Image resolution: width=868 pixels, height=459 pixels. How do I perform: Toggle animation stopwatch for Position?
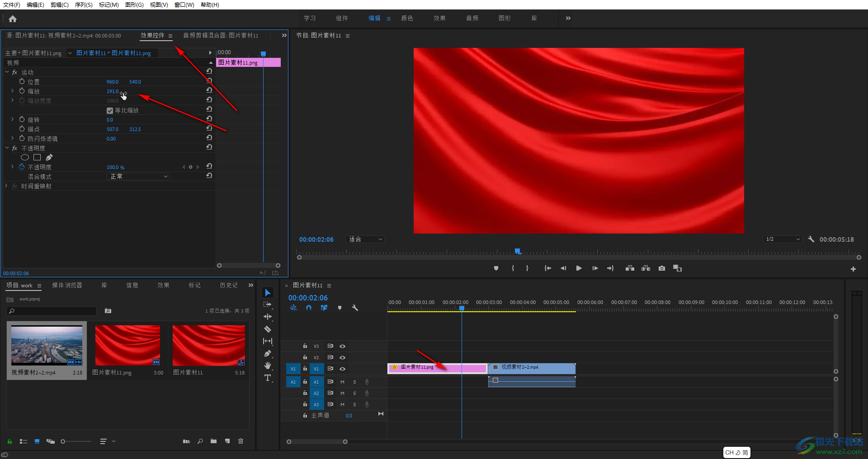(x=22, y=81)
